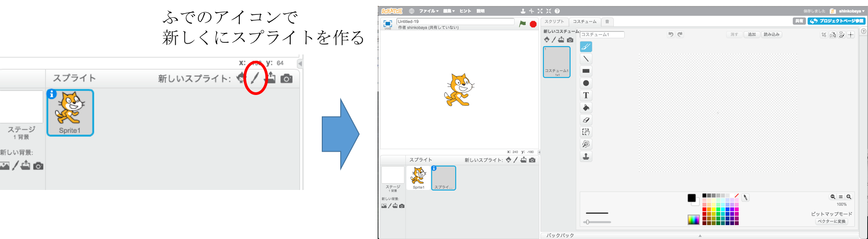Click the Crop icon in paint editor
Screen dimensions: 868x239
tap(824, 35)
